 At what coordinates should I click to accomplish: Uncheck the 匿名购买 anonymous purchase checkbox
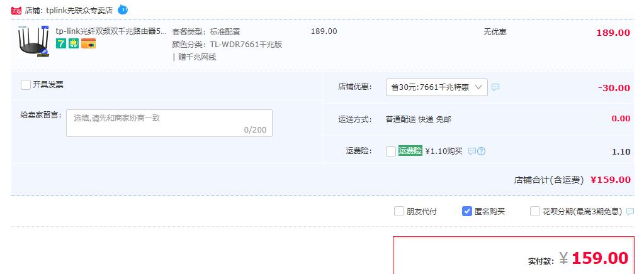point(467,211)
